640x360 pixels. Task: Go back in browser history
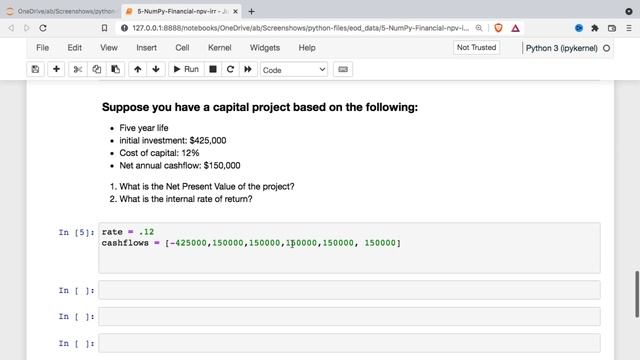[x=11, y=28]
